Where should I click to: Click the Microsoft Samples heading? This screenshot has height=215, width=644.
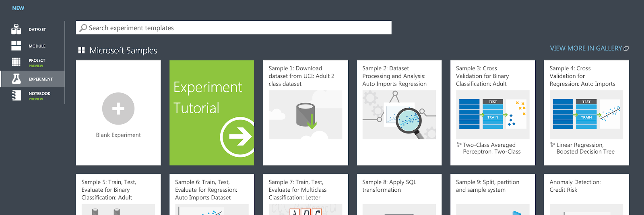coord(123,50)
